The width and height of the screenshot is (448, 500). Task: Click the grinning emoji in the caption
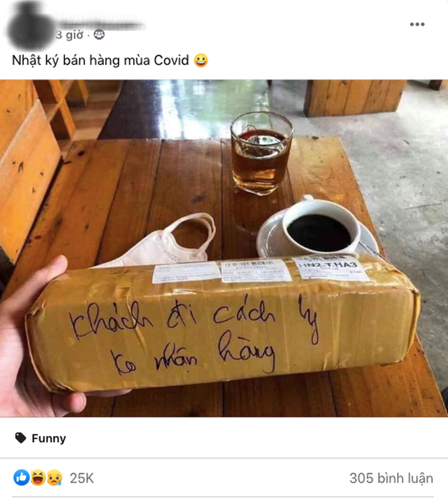[x=201, y=61]
